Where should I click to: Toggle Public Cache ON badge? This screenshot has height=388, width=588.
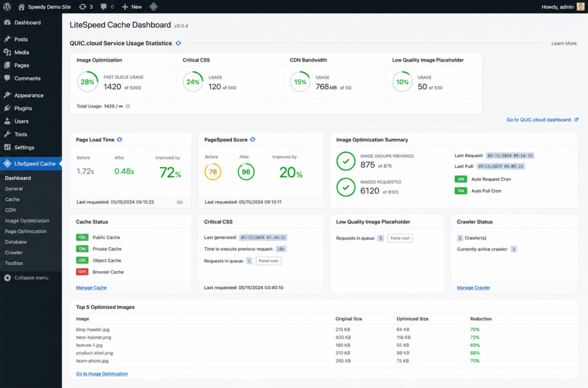[82, 237]
